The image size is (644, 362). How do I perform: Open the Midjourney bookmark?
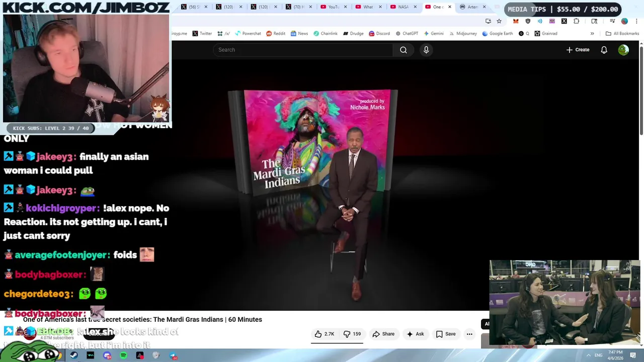coord(463,34)
